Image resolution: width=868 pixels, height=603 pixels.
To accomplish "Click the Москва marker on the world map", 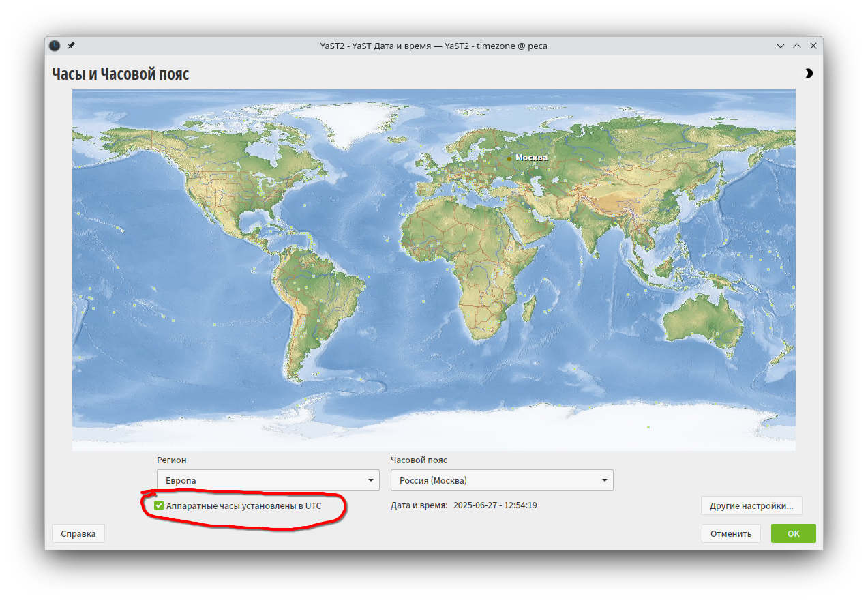I will (x=509, y=158).
